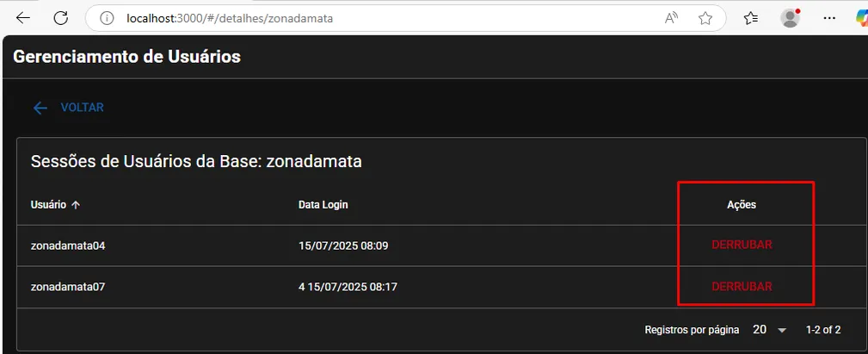Reload the page with the refresh icon

pyautogui.click(x=60, y=17)
